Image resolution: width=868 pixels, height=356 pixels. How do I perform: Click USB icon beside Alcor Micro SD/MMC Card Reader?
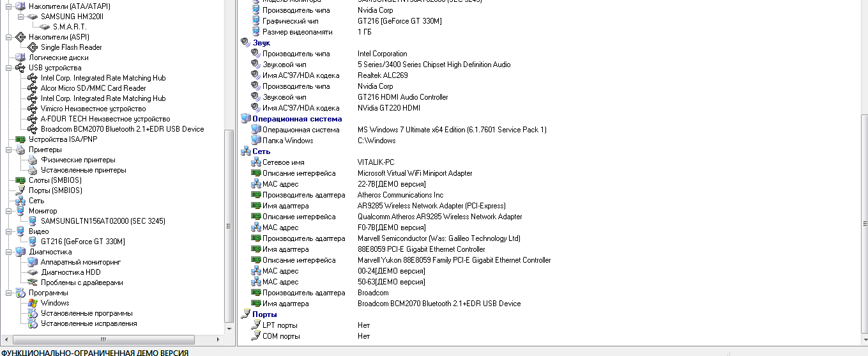click(33, 88)
